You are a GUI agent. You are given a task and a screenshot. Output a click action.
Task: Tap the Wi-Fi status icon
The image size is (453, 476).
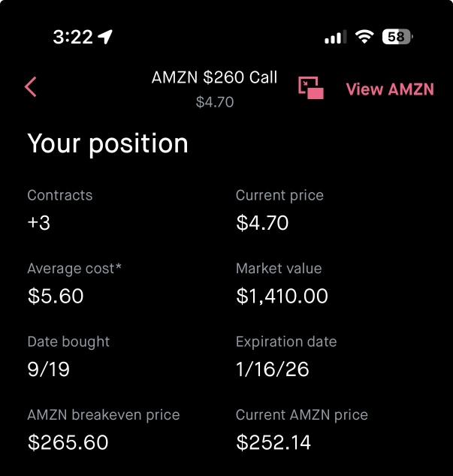pos(365,37)
